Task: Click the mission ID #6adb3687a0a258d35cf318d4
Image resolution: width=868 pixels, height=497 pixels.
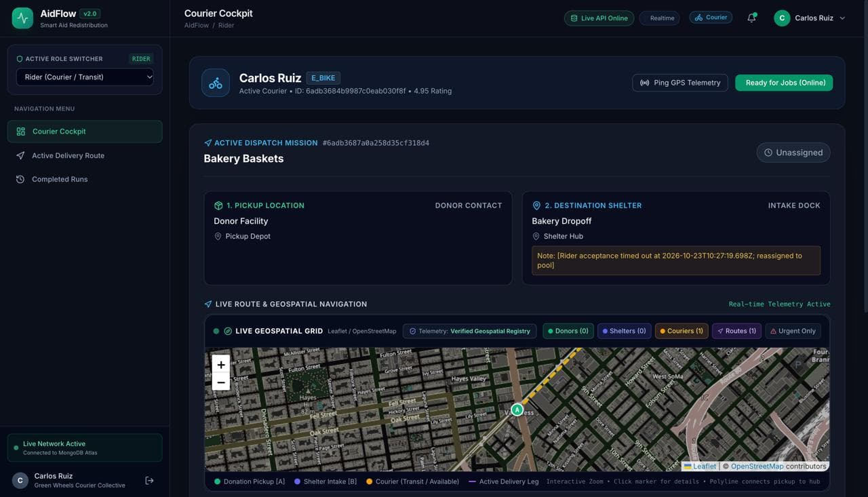Action: tap(376, 143)
